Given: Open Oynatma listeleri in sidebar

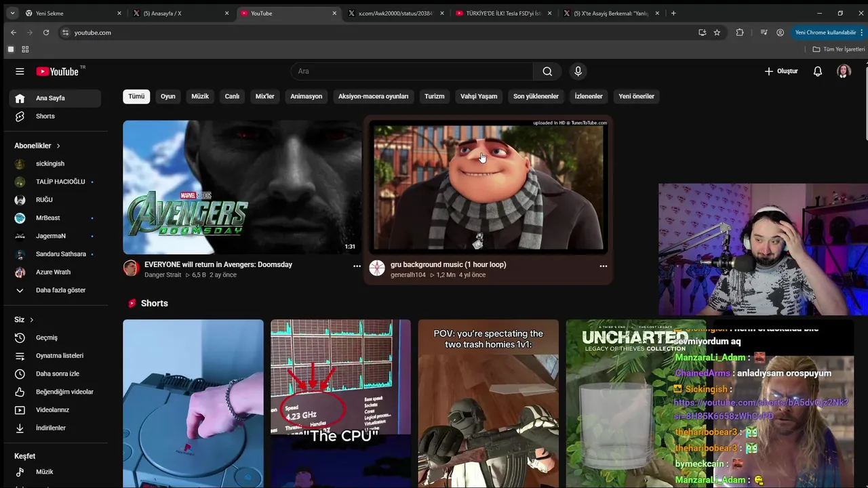Looking at the screenshot, I should pyautogui.click(x=55, y=356).
